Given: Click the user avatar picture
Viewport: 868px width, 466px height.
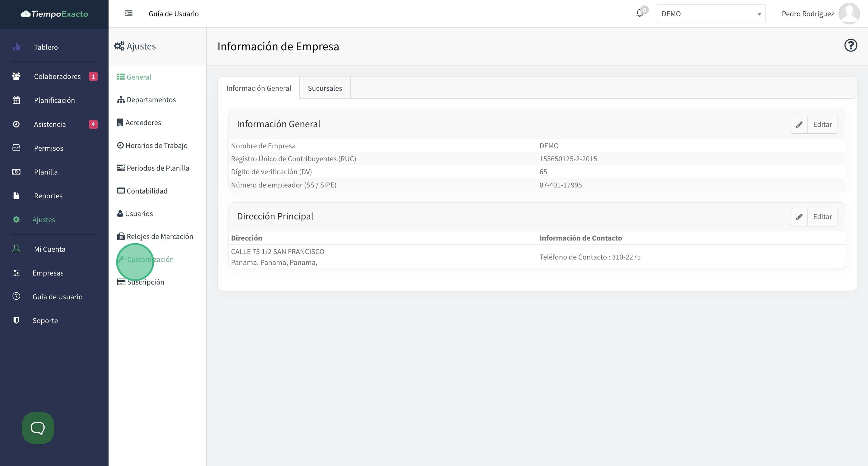Looking at the screenshot, I should (x=848, y=14).
